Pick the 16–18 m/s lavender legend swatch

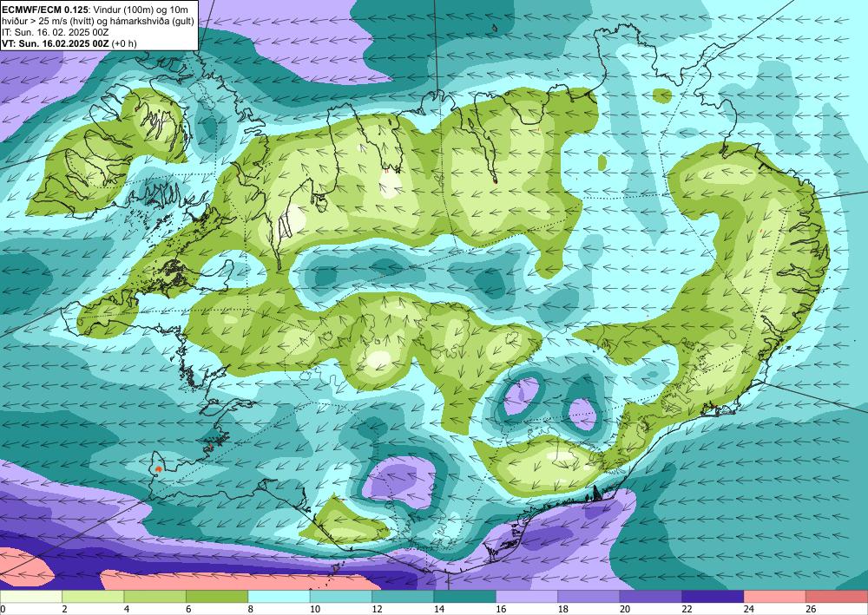[527, 597]
